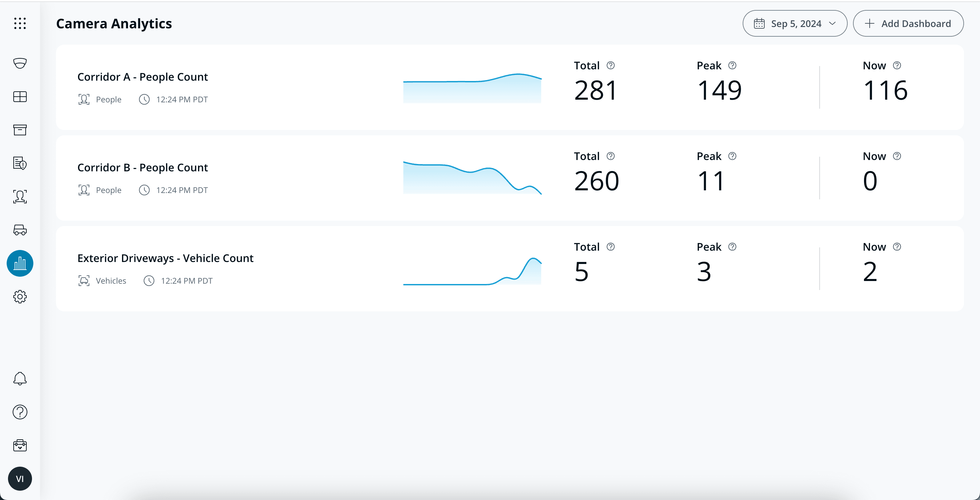Open the Archive section
Image resolution: width=980 pixels, height=500 pixels.
[x=20, y=130]
